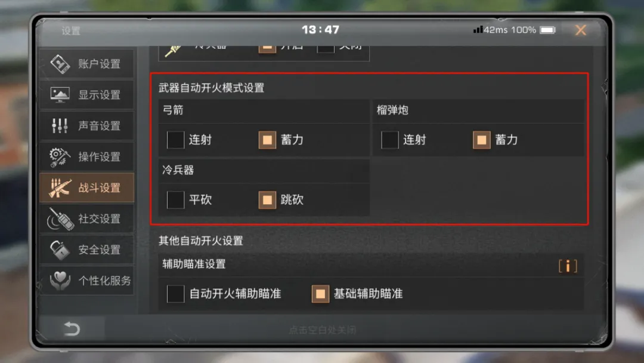
Task: Click the back arrow at bottom left
Action: click(x=72, y=329)
